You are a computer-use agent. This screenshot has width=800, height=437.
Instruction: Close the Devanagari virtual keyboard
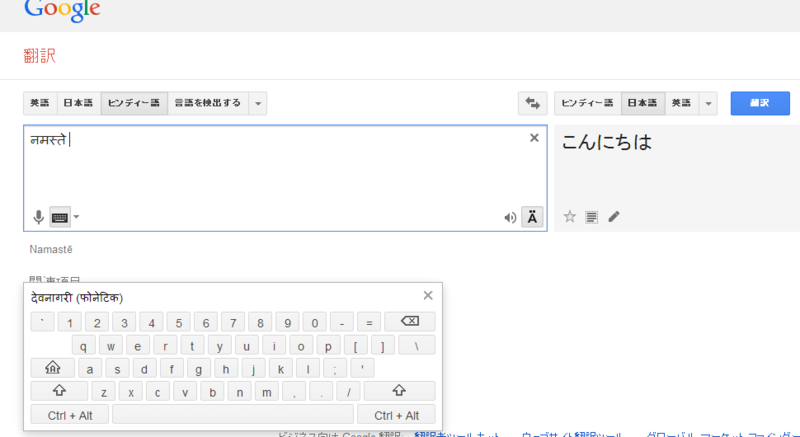[x=428, y=295]
